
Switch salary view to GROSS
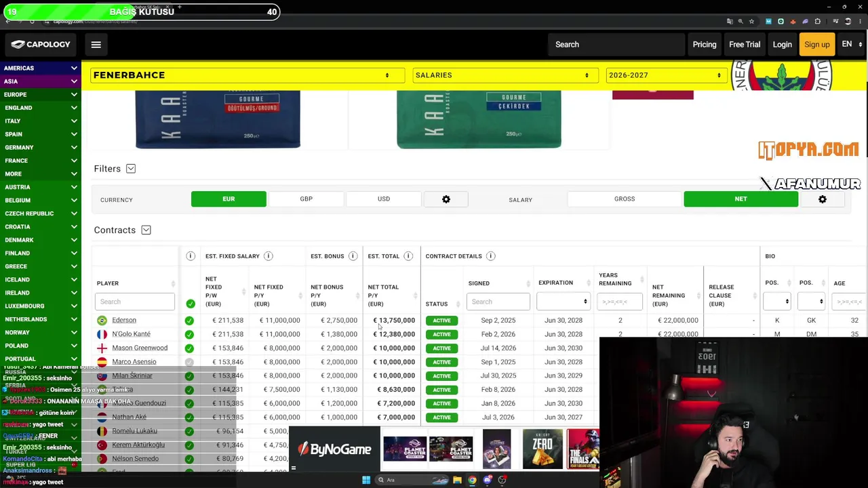pyautogui.click(x=625, y=199)
